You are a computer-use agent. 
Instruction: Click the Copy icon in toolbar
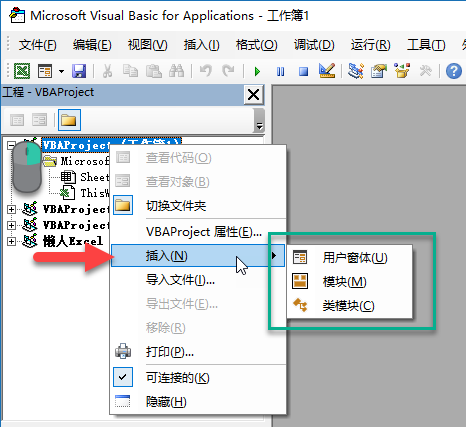pyautogui.click(x=130, y=71)
